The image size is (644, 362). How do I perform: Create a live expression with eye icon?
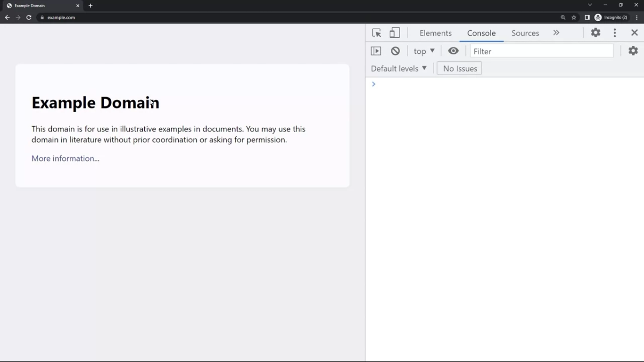[453, 51]
